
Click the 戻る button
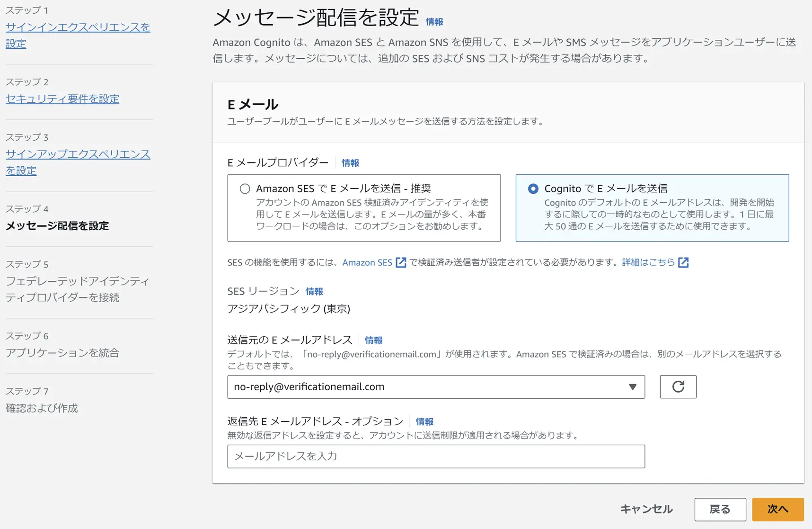(720, 509)
